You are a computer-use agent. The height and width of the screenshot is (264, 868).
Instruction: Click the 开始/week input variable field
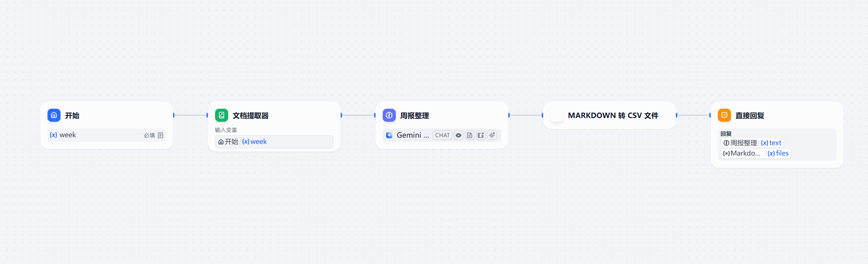274,142
